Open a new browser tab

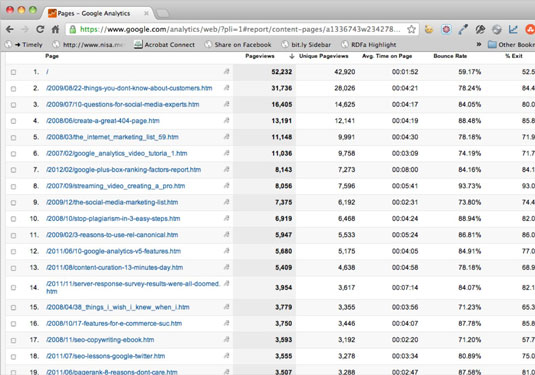tap(162, 13)
